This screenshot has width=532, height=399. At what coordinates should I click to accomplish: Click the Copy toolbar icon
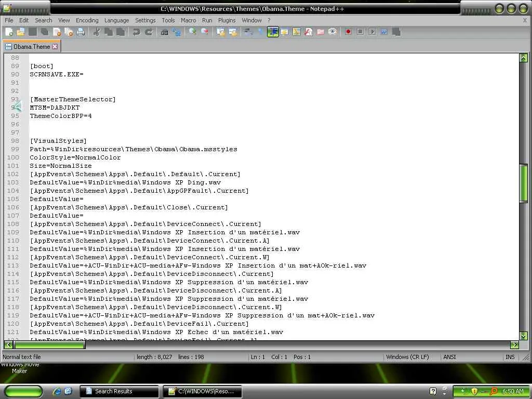tap(109, 32)
